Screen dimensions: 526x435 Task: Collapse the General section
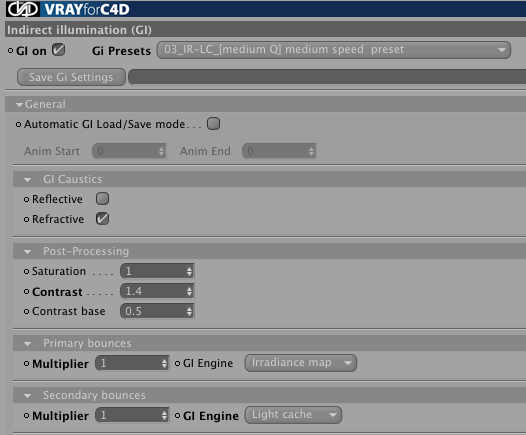19,105
